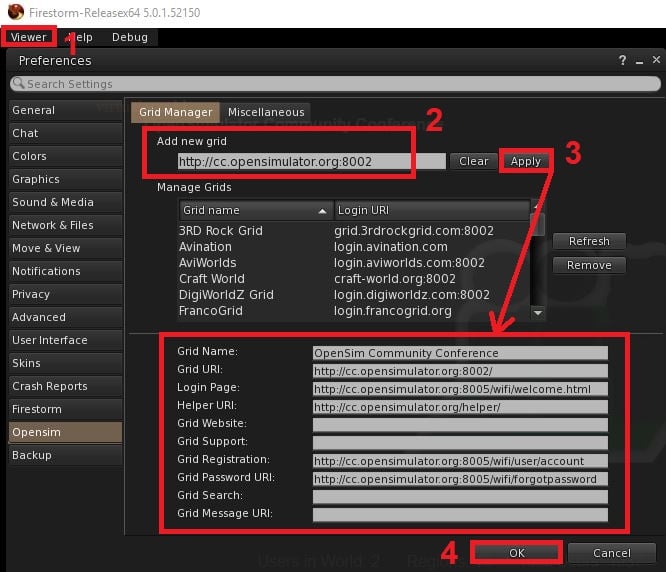The width and height of the screenshot is (666, 572).
Task: Click the Grid Search field
Action: (x=460, y=497)
